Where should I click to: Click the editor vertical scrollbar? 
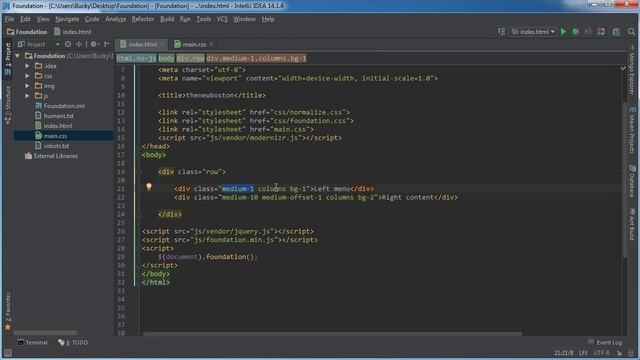[624, 180]
